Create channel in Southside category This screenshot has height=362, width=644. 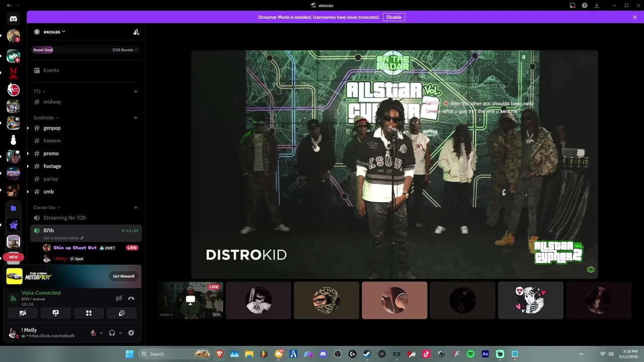click(x=136, y=118)
